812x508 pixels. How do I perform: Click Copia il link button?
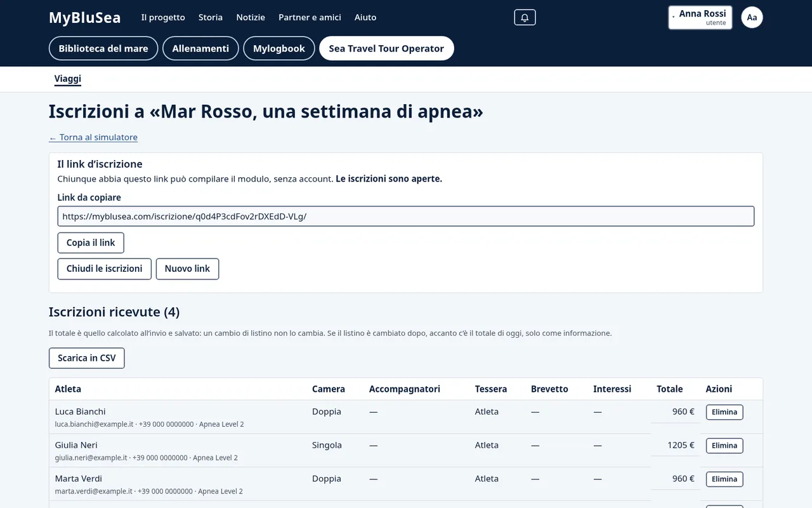coord(91,243)
